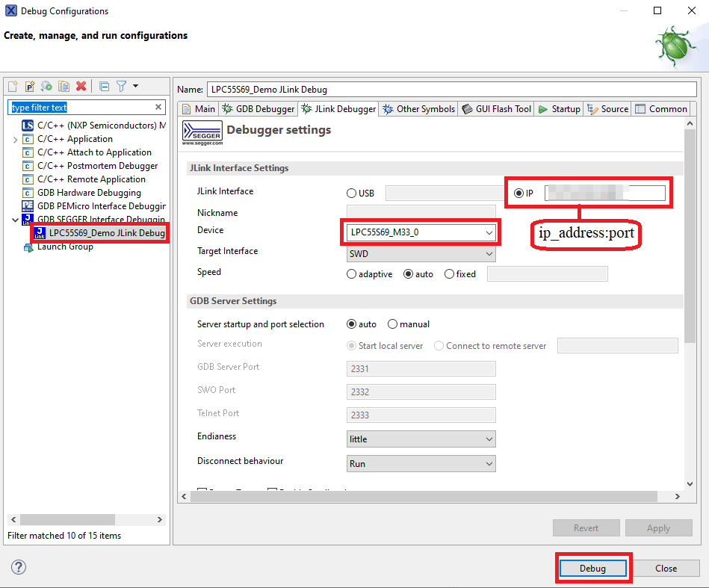
Task: Click the IP address input field
Action: (x=605, y=193)
